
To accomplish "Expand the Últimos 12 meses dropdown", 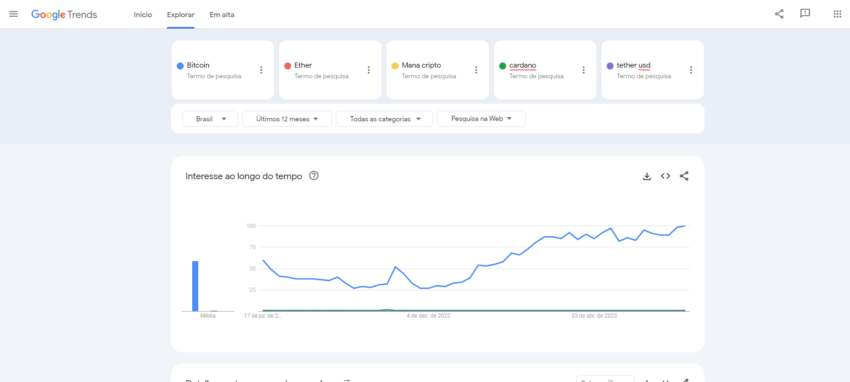I will pyautogui.click(x=287, y=119).
